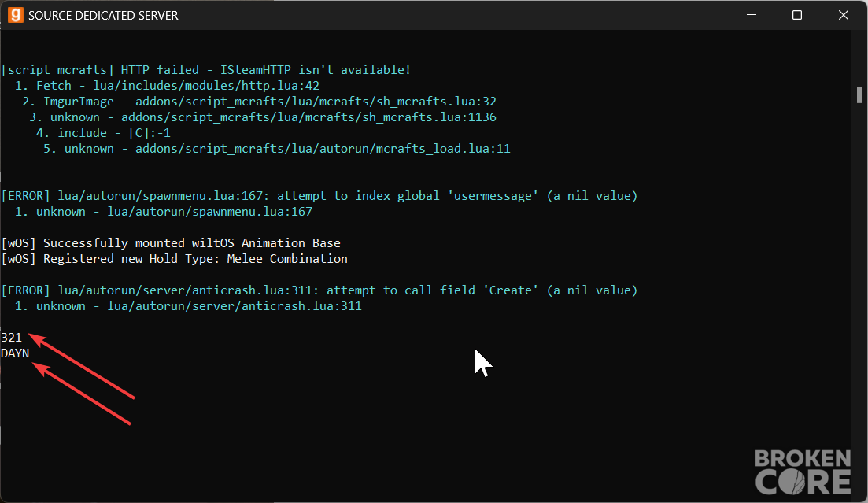Click the sh_mcrafts.lua:1136 stack line
This screenshot has height=503, width=868.
(262, 117)
